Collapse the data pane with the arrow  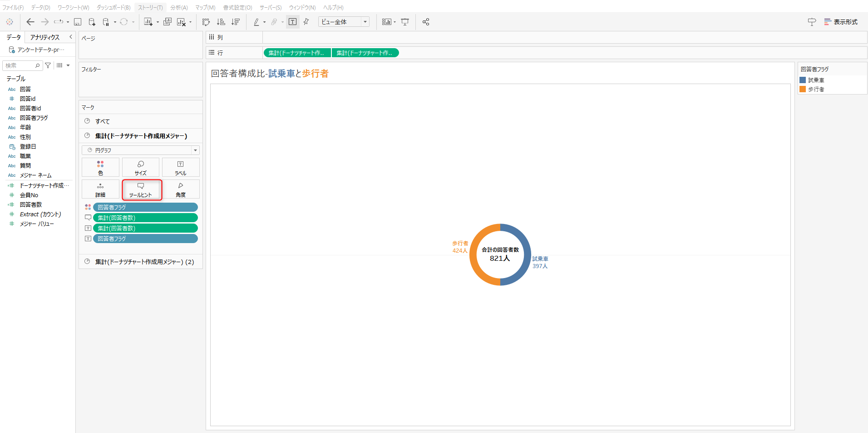coord(70,37)
